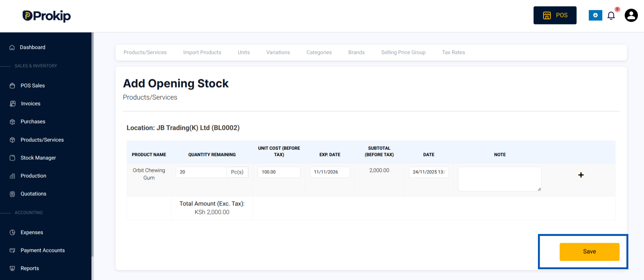Switch to Products/Services top tab
This screenshot has width=644, height=280.
pyautogui.click(x=145, y=52)
